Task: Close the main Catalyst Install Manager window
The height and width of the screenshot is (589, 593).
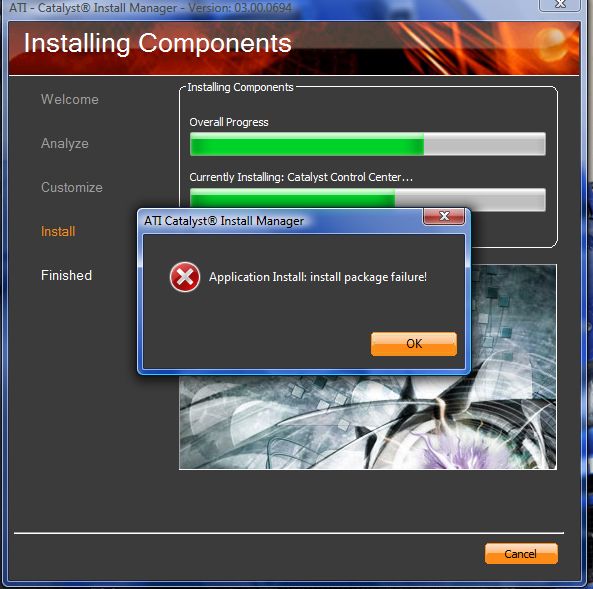Action: (560, 5)
